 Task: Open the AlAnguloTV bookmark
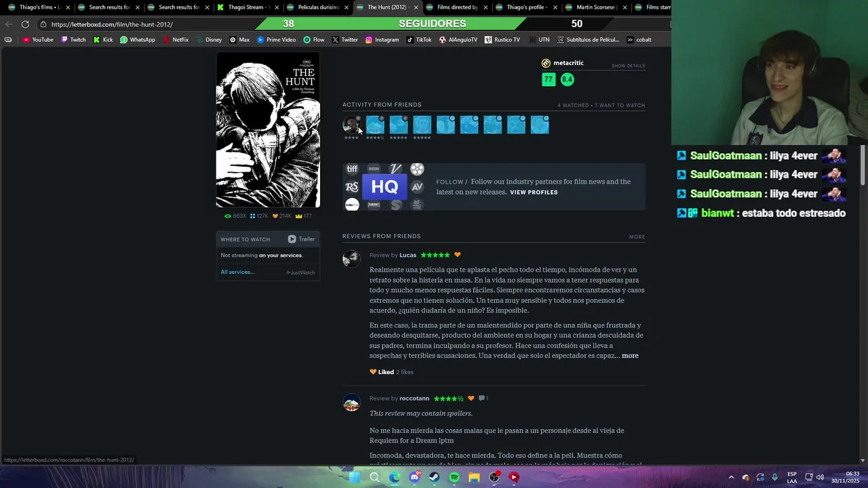tap(458, 39)
